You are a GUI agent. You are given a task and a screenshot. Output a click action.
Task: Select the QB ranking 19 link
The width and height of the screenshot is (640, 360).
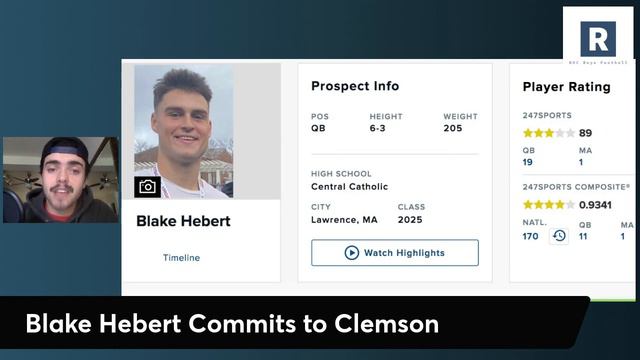[x=527, y=162]
